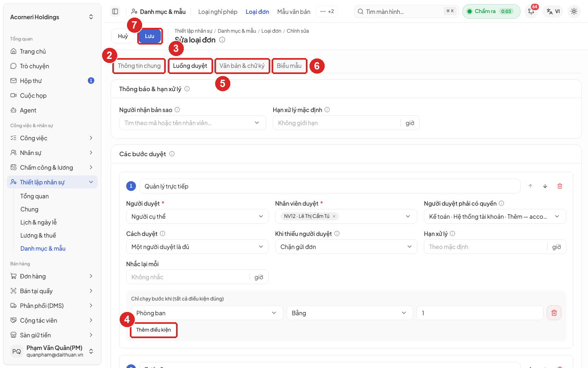Click the Chấm ra check-out button
The height and width of the screenshot is (368, 588).
coord(491,11)
